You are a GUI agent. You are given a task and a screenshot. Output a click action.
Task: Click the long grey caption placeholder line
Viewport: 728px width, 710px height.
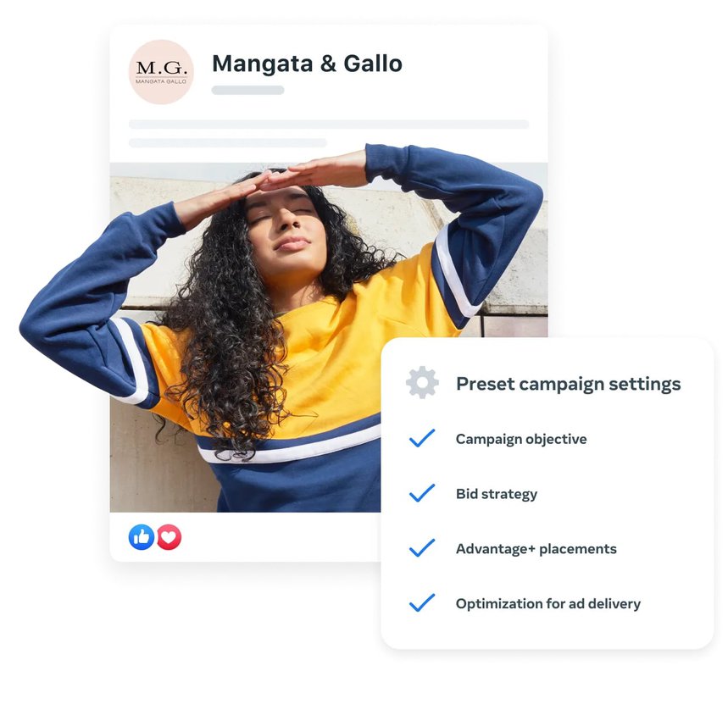(x=329, y=124)
